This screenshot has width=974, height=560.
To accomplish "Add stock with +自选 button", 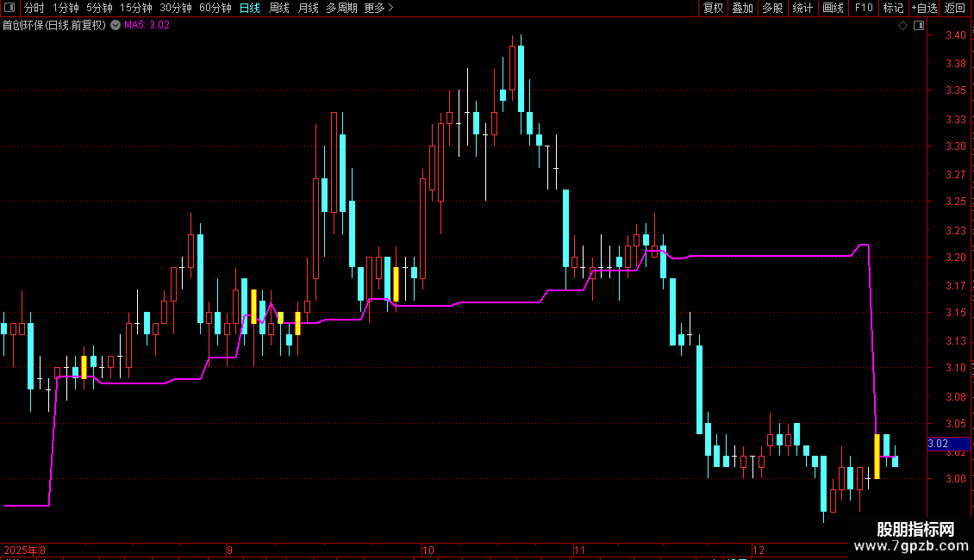I will click(924, 8).
